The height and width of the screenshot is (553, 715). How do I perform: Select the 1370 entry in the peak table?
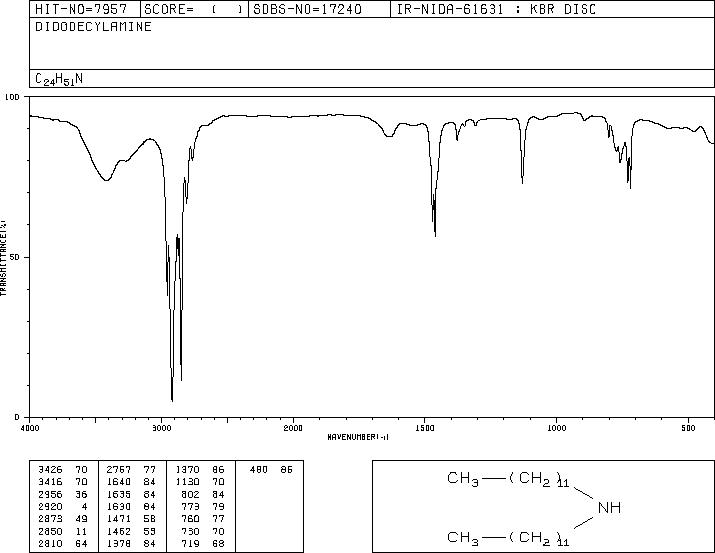[187, 470]
